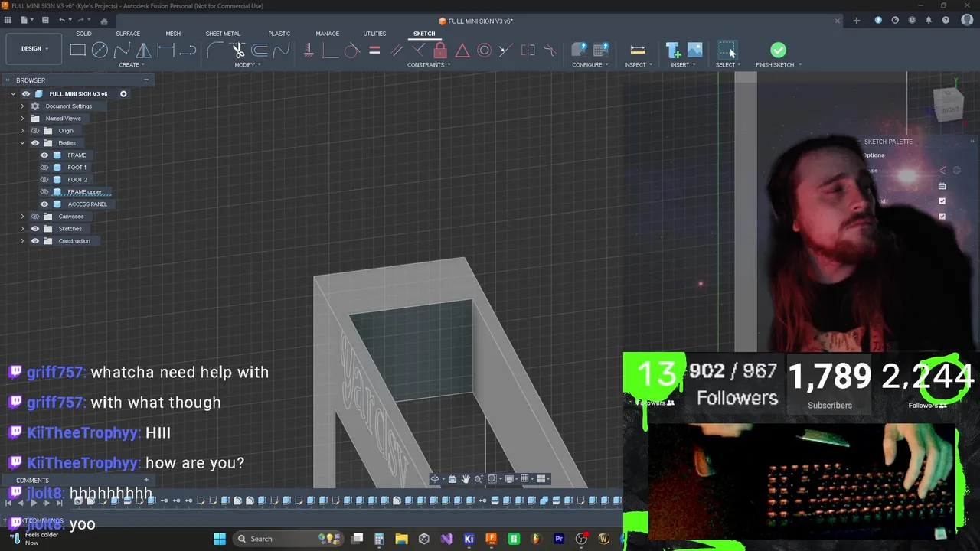The width and height of the screenshot is (980, 551).
Task: Select the Circle sketch tool
Action: tap(100, 51)
